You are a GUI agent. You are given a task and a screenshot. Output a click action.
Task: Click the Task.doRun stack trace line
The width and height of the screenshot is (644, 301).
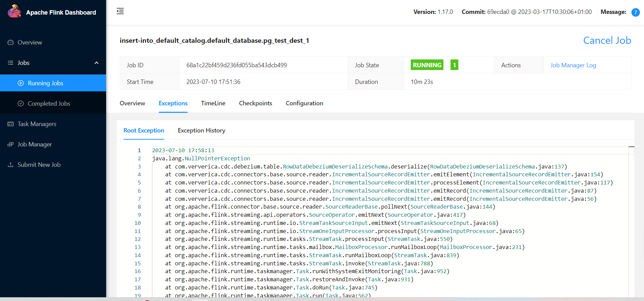tap(271, 287)
